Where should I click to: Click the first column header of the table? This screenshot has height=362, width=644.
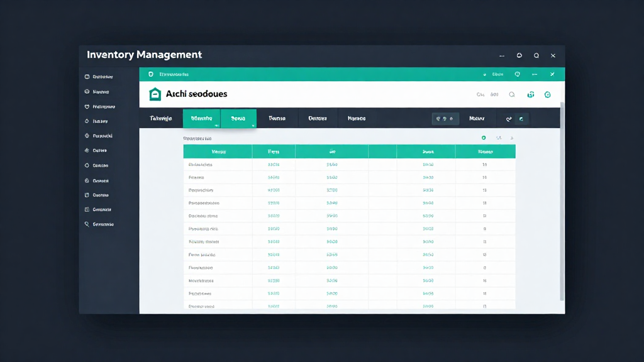218,151
